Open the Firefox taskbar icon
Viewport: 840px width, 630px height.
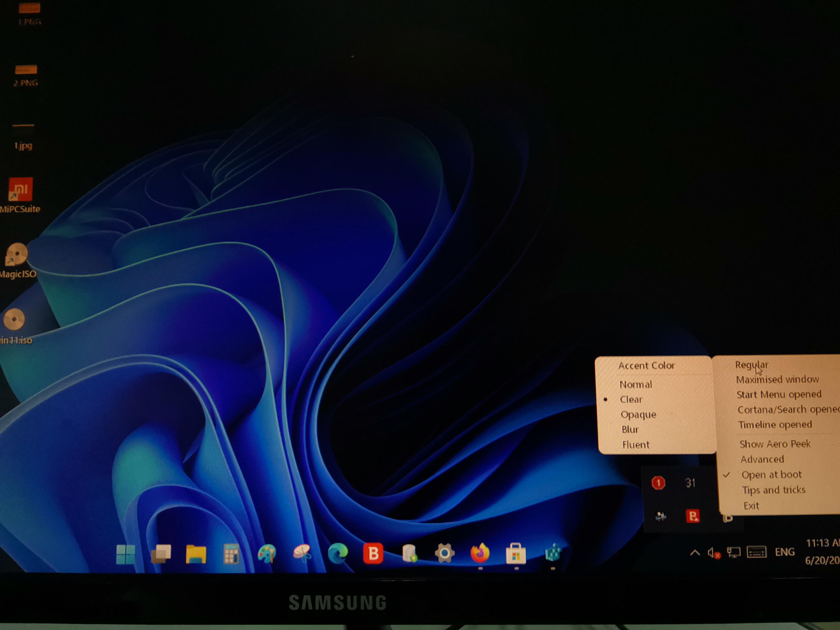tap(480, 553)
